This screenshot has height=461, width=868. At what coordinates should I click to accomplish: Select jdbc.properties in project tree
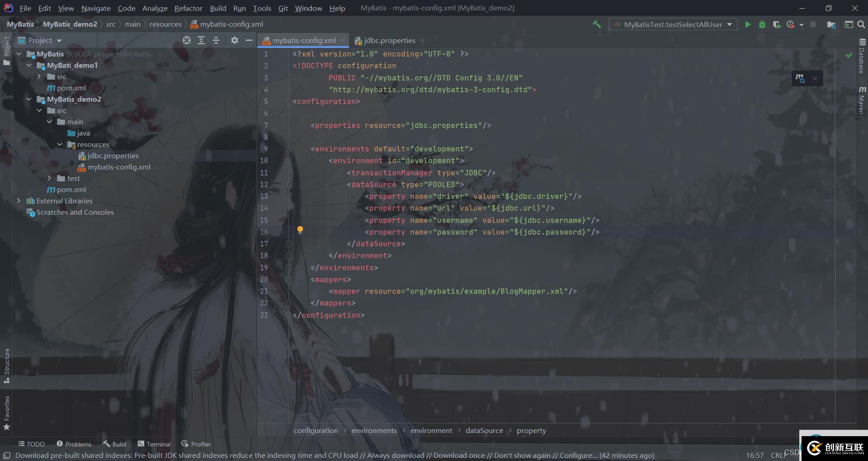[113, 155]
